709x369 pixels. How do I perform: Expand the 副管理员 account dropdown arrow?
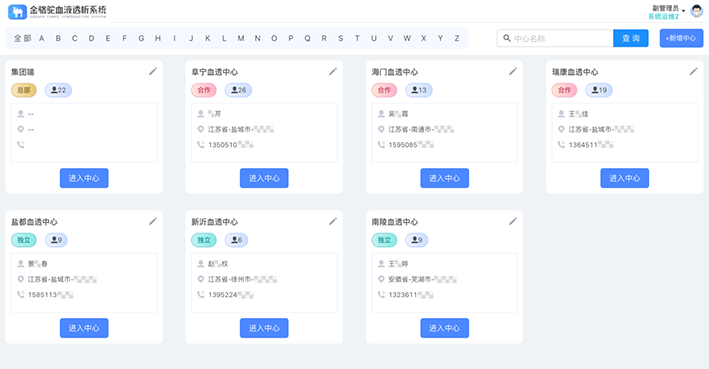tap(683, 10)
